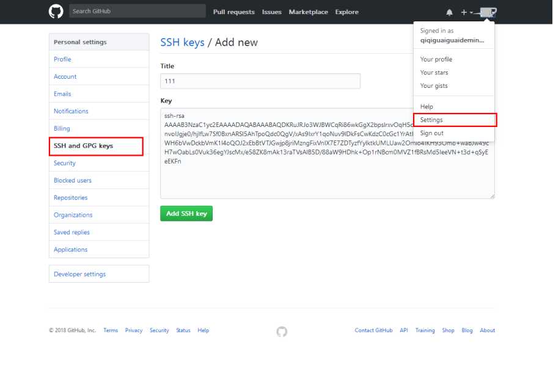Choose Sign out in user menu
Screen dimensions: 553x392
[x=454, y=133]
